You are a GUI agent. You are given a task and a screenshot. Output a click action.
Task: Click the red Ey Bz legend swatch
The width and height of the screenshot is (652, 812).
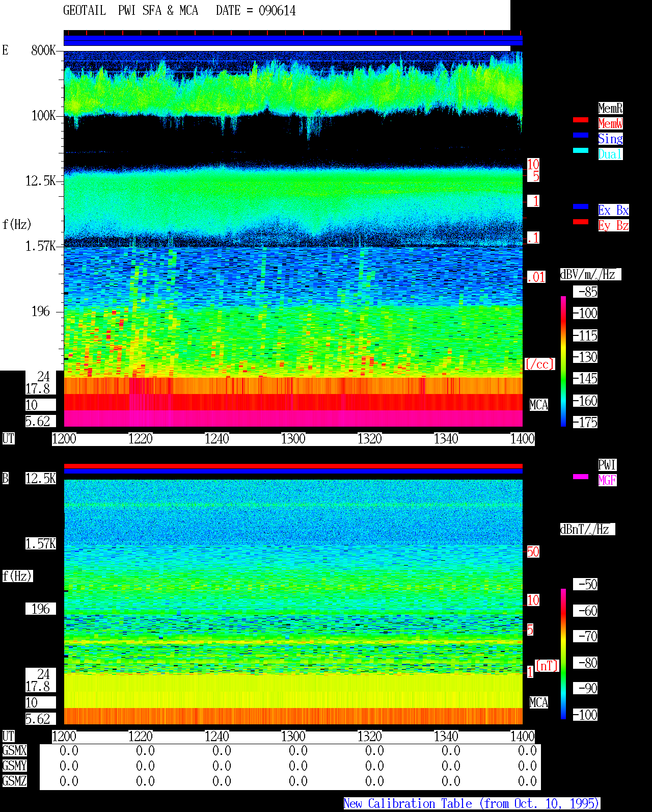pos(581,222)
